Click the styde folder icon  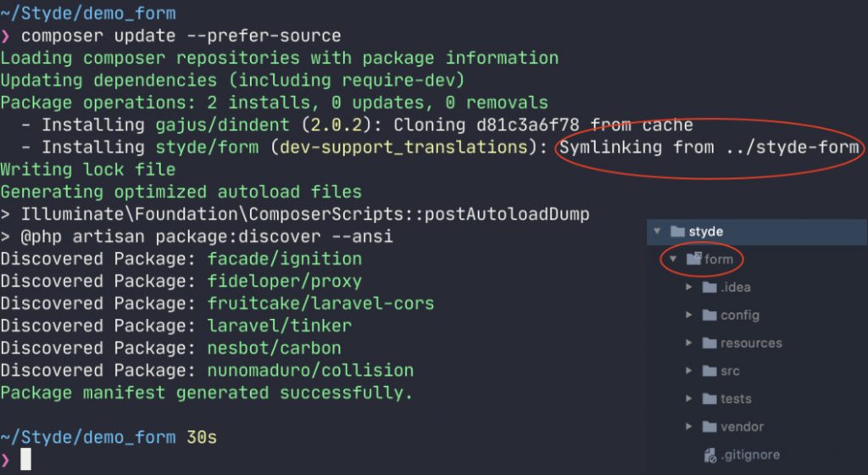pos(677,232)
